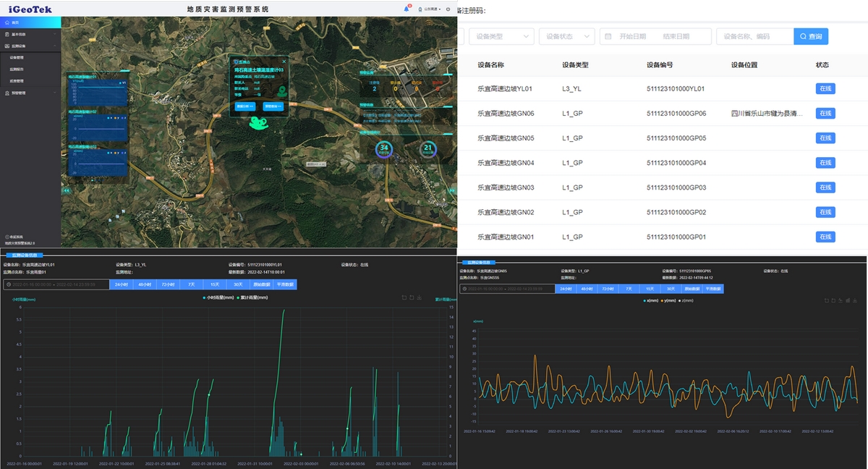
Task: Click the 预警查询 button in the map popup
Action: pos(273,106)
